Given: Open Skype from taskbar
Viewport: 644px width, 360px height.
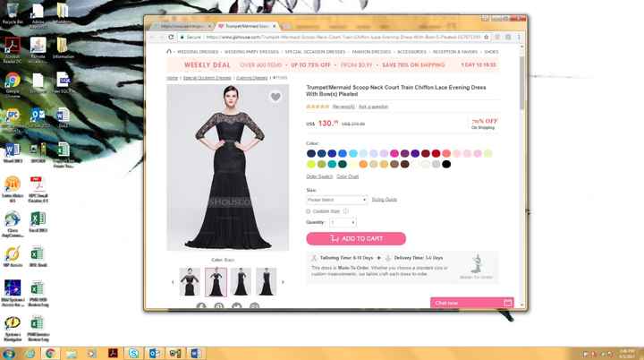Looking at the screenshot, I should coord(133,354).
